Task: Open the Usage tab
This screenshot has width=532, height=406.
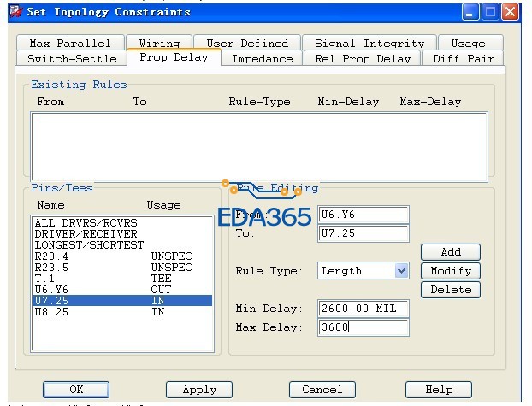Action: (x=470, y=43)
